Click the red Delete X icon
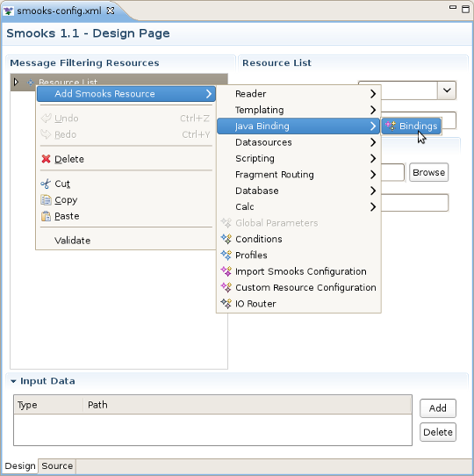This screenshot has height=476, width=474. (x=46, y=159)
